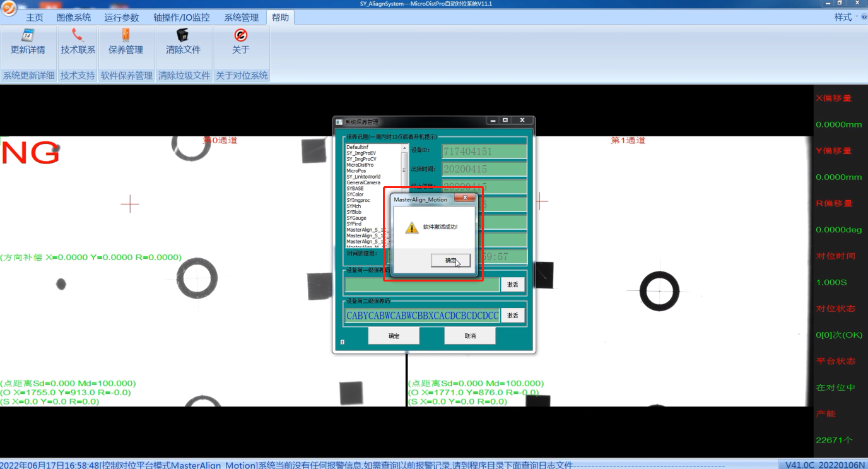Open the 关于 about icon

tap(241, 35)
